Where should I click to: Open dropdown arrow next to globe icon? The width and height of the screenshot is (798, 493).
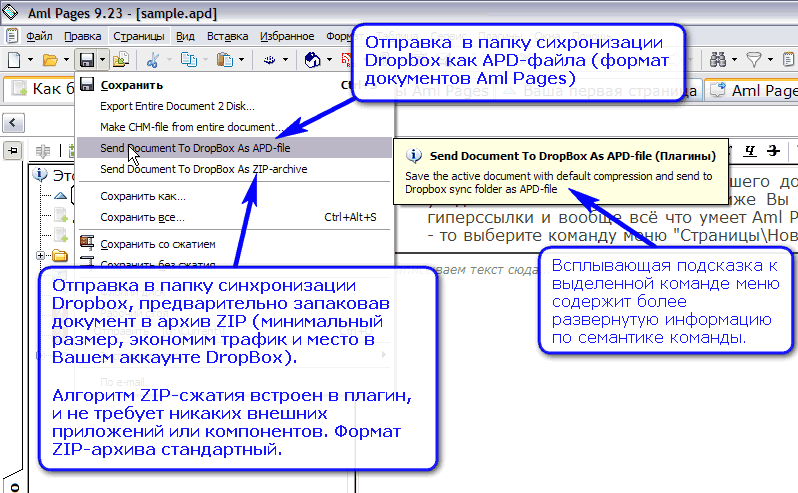coord(329,60)
